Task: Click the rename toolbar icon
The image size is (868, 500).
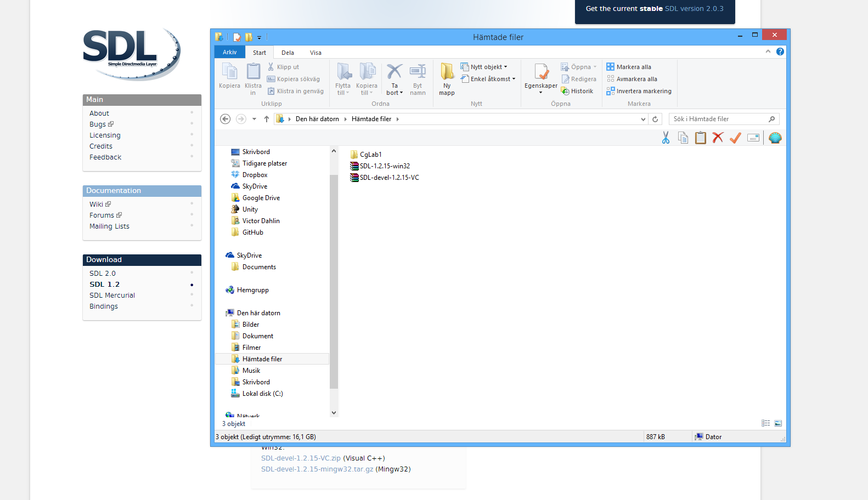Action: click(x=753, y=138)
